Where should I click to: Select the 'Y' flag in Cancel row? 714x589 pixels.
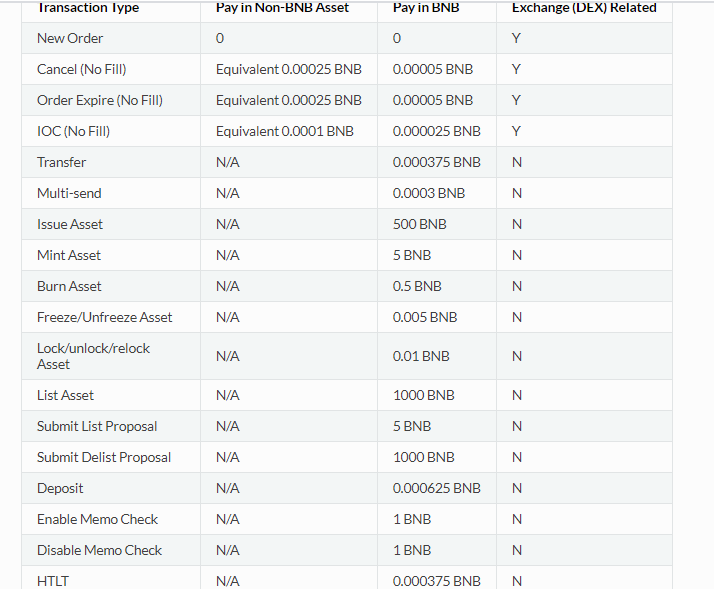pos(516,69)
